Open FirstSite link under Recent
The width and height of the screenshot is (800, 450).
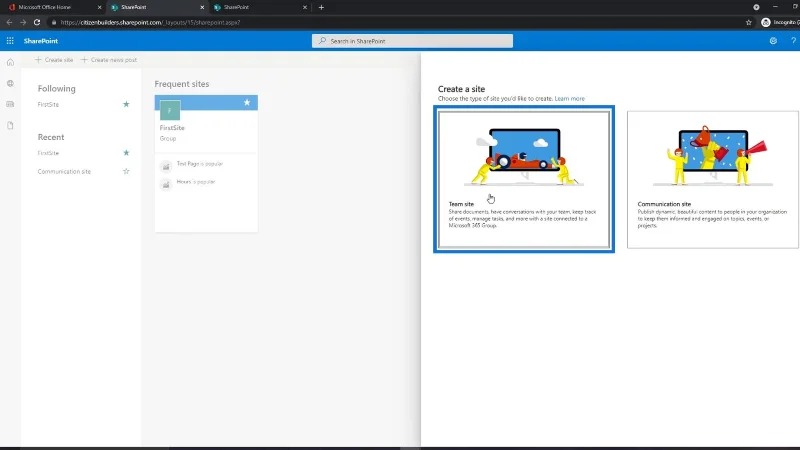[48, 153]
